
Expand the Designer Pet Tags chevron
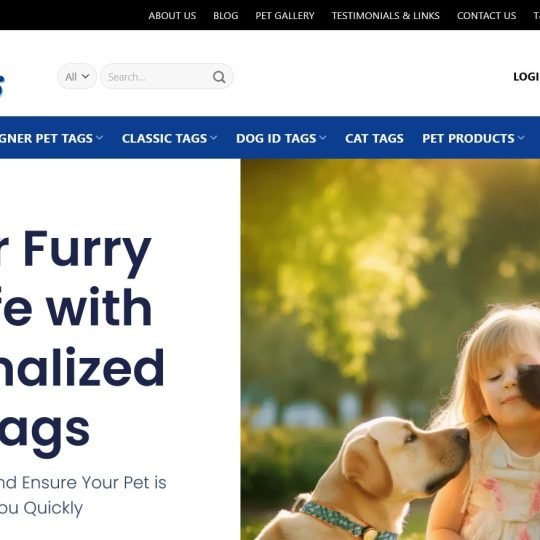coord(100,138)
